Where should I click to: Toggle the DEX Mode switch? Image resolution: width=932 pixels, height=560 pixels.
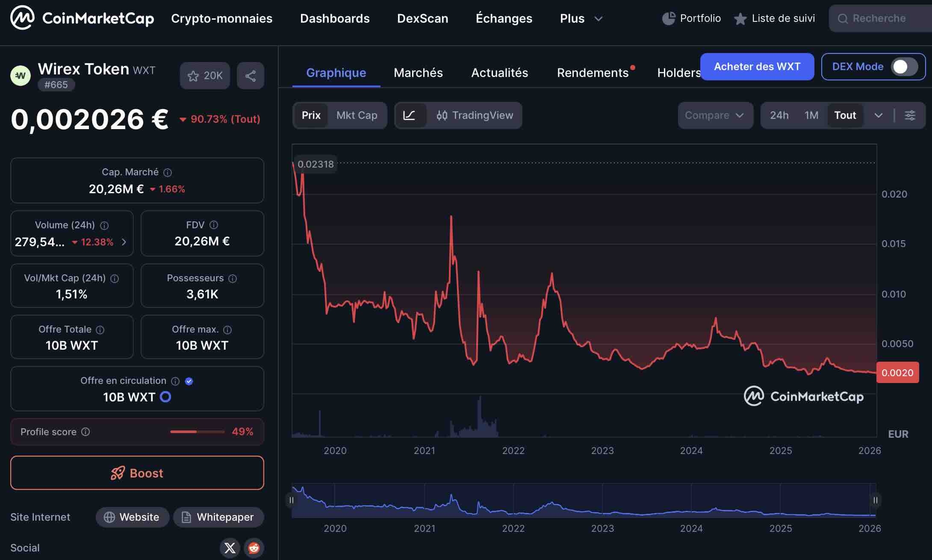[903, 67]
